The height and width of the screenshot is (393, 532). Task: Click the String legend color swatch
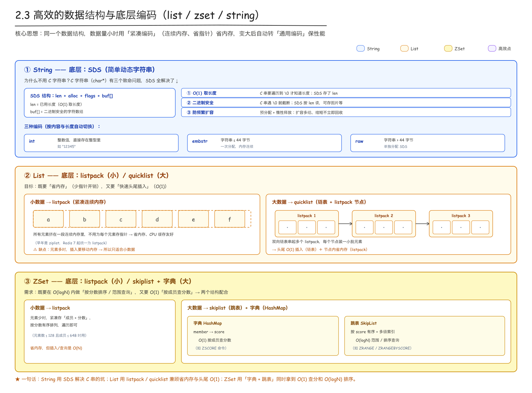pyautogui.click(x=361, y=48)
